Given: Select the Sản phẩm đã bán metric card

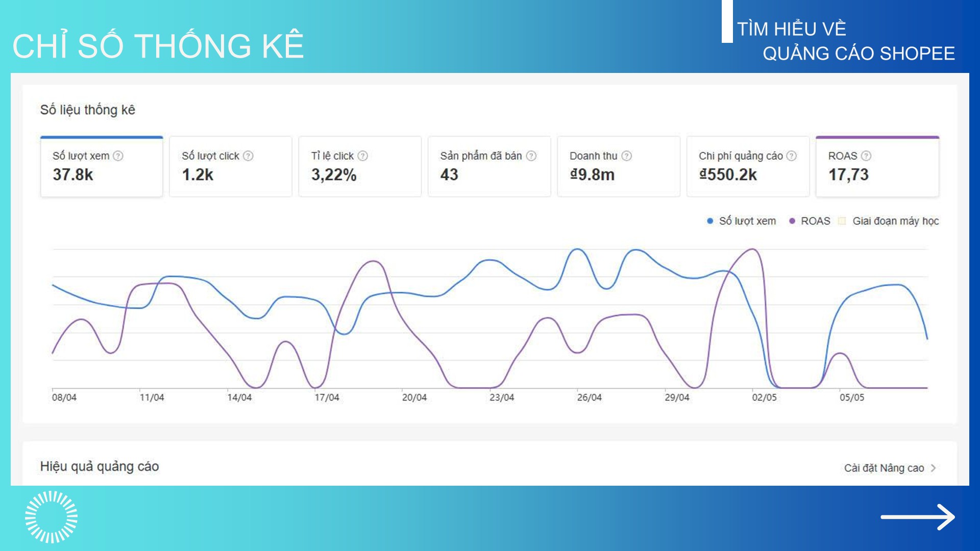Looking at the screenshot, I should point(489,166).
